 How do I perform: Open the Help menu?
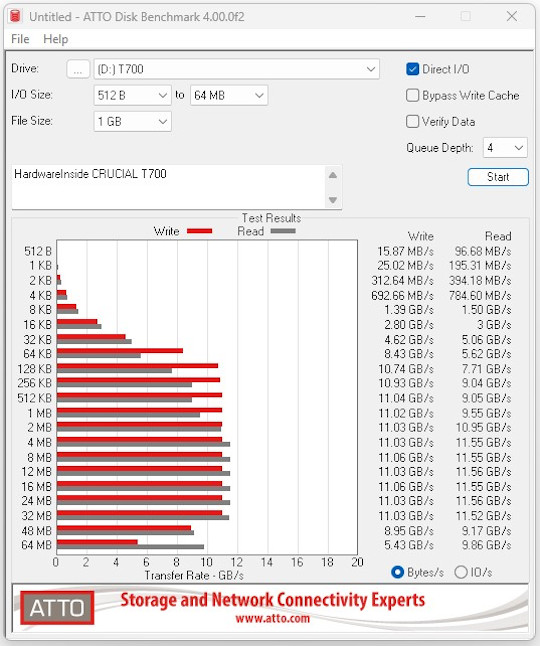(x=56, y=39)
